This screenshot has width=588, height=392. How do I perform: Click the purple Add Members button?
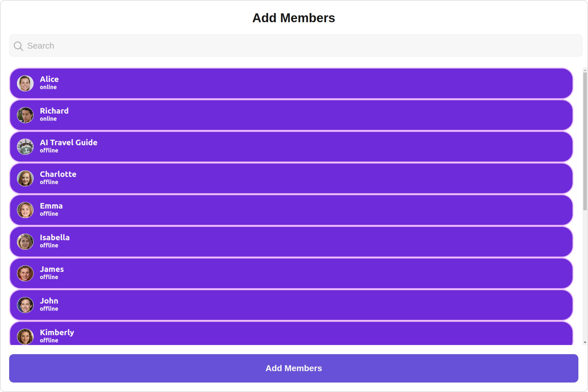(x=294, y=368)
